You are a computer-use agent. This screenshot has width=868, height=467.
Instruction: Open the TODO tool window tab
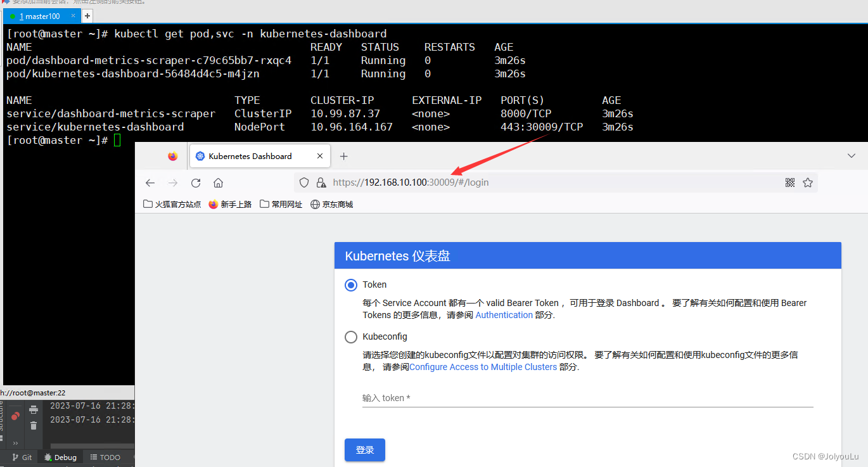(105, 457)
